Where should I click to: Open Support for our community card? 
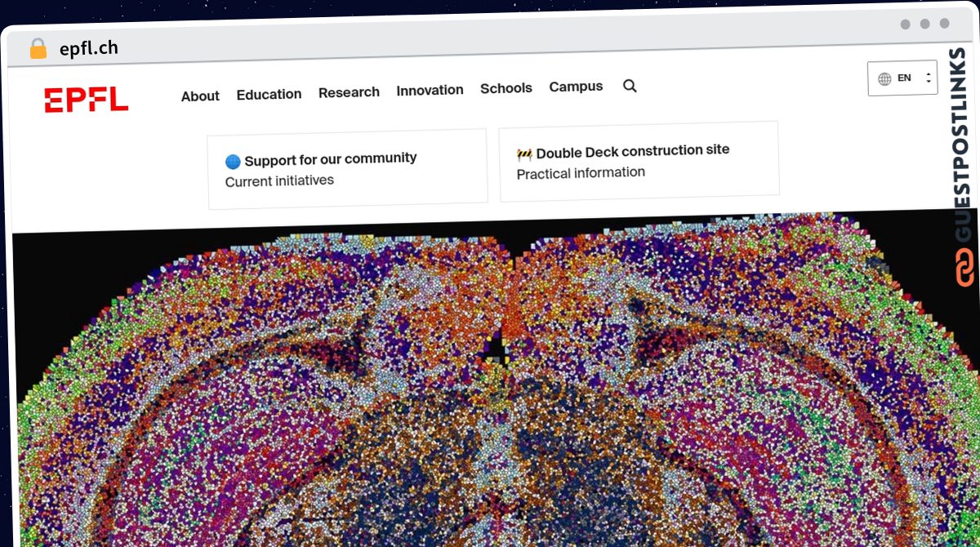pos(347,169)
